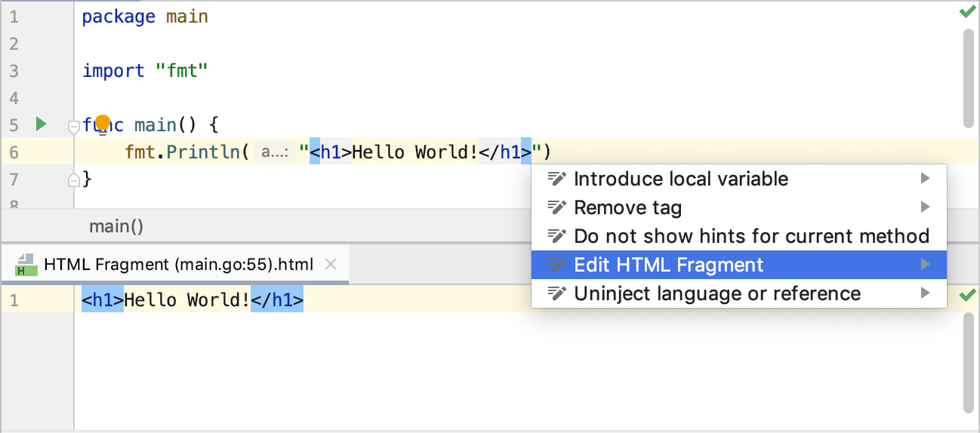Click Println in line 6

(202, 152)
